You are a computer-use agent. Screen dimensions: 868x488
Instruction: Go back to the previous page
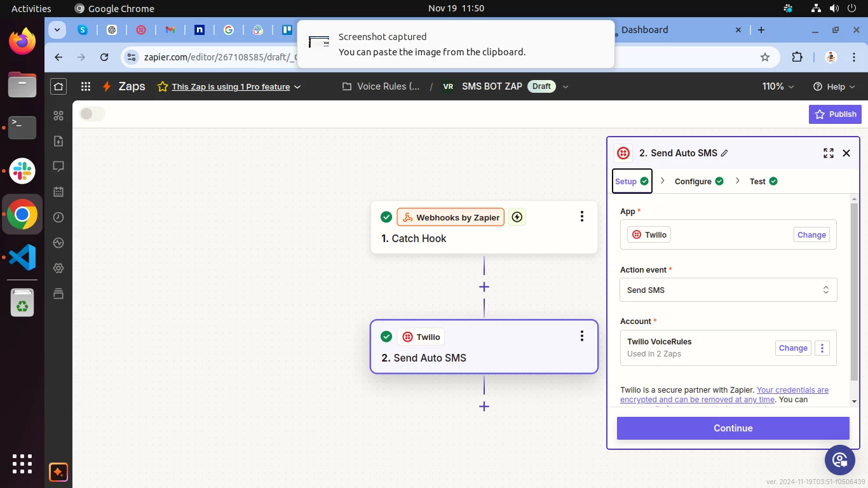(58, 57)
